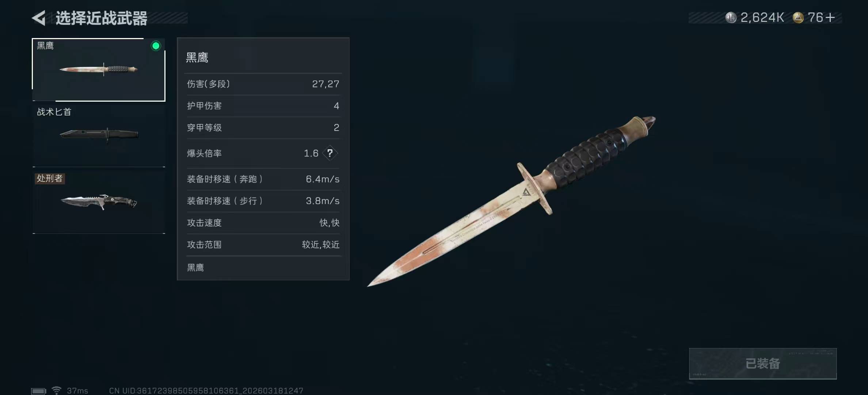Tap the battery status icon
Image resolution: width=868 pixels, height=395 pixels.
38,391
